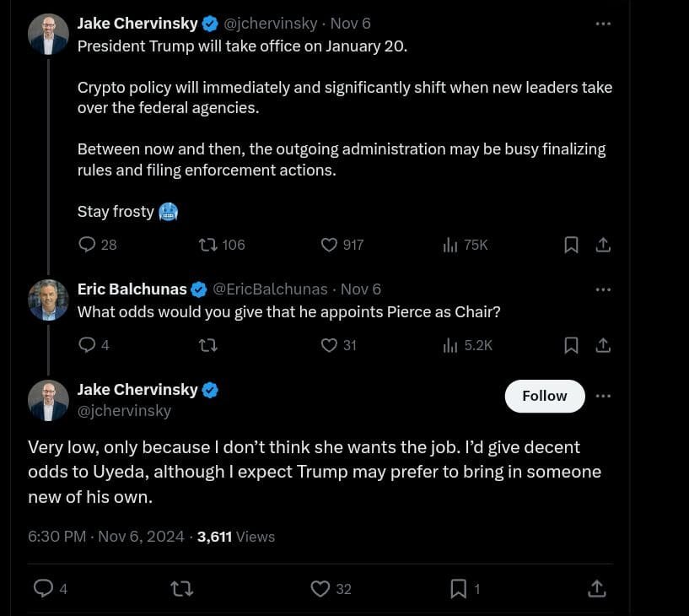689x616 pixels.
Task: Open the 6:30 PM Nov 6, 2024 timestamp
Action: click(x=106, y=536)
